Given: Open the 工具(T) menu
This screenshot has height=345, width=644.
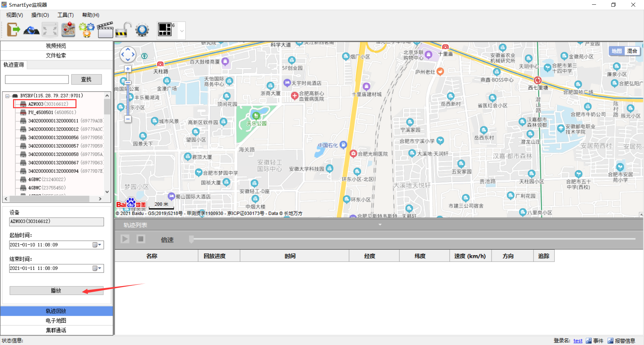Looking at the screenshot, I should pyautogui.click(x=65, y=15).
